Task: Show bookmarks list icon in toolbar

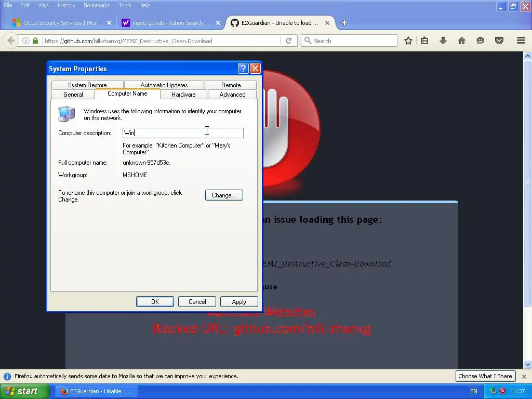Action: (x=424, y=41)
